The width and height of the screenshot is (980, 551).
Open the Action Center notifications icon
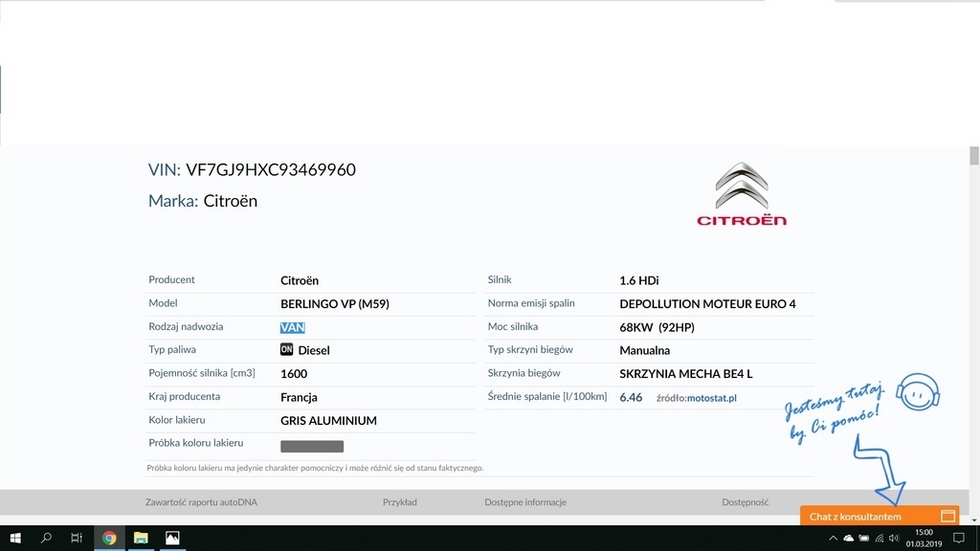(x=959, y=538)
